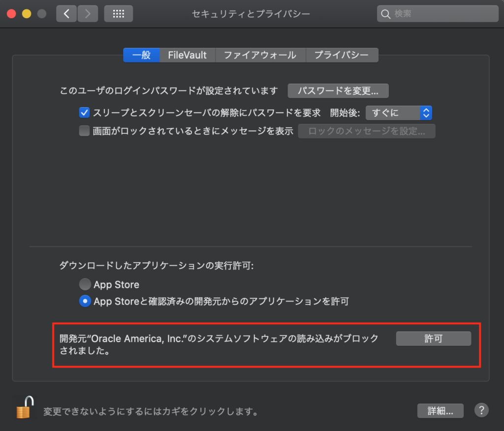Image resolution: width=504 pixels, height=431 pixels.
Task: Open the すぐに delay dropdown
Action: click(399, 113)
